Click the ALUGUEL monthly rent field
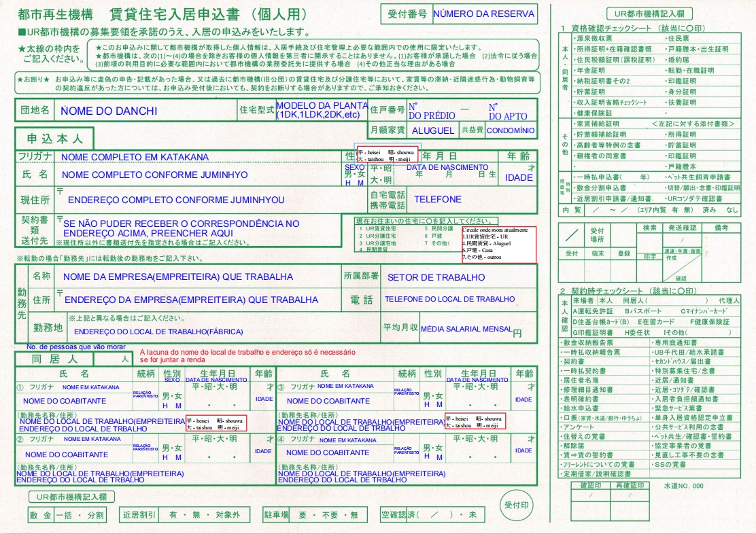Viewport: 756px width, 534px height. 432,130
